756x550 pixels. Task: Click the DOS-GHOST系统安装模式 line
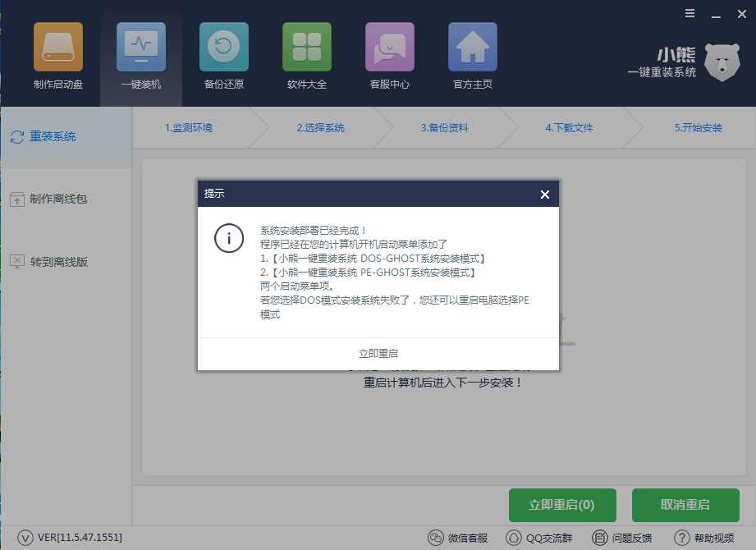373,259
